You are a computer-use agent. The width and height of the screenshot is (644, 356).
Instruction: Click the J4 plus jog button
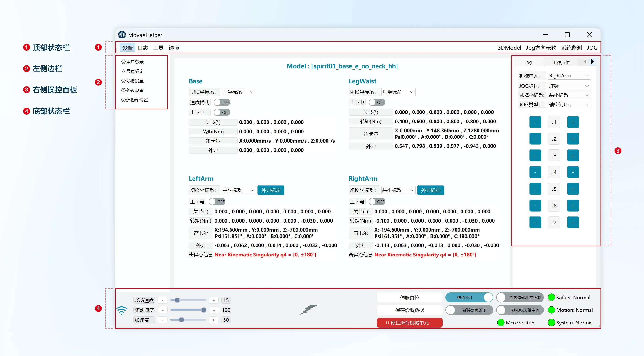[573, 172]
